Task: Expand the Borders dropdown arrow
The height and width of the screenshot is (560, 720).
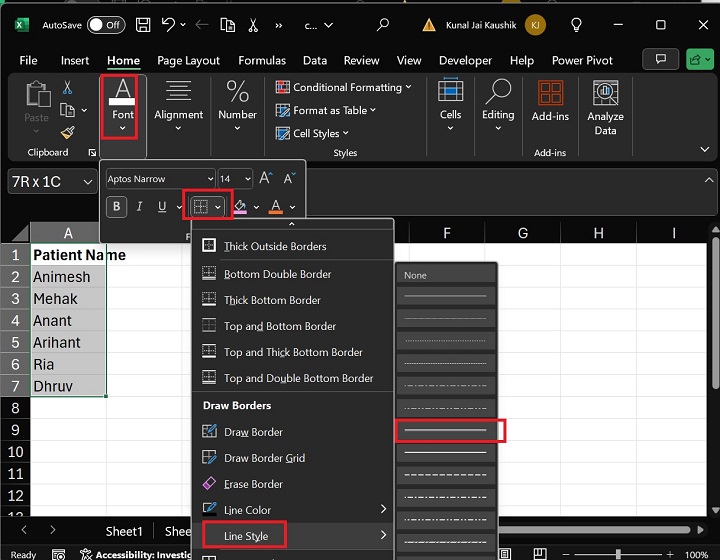Action: tap(218, 207)
